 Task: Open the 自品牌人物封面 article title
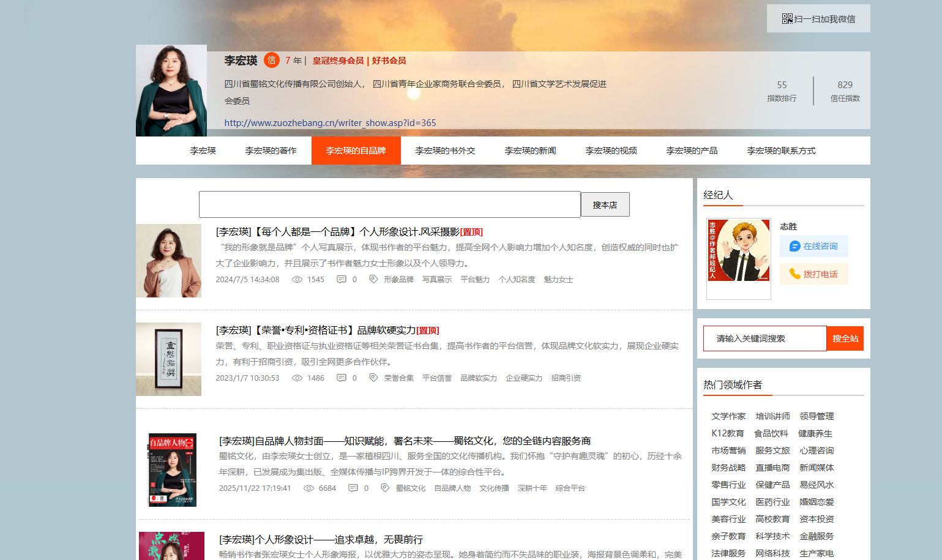click(x=405, y=441)
